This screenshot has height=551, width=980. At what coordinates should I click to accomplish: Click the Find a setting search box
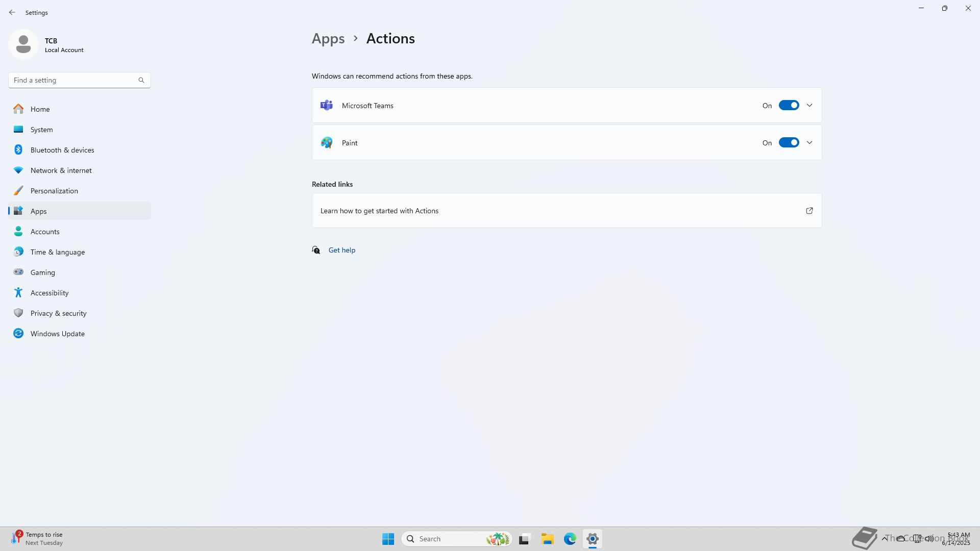[71, 80]
